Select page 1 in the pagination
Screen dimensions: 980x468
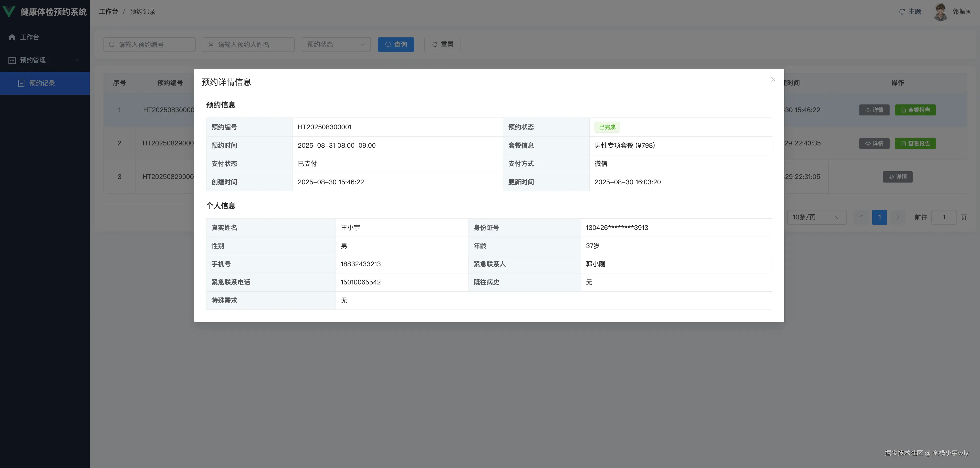click(879, 217)
